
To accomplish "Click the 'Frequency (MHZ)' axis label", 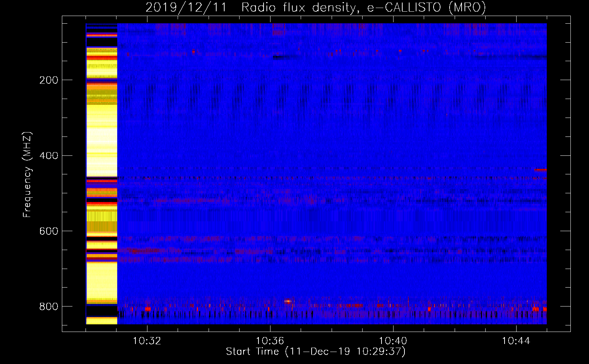I will 27,175.
